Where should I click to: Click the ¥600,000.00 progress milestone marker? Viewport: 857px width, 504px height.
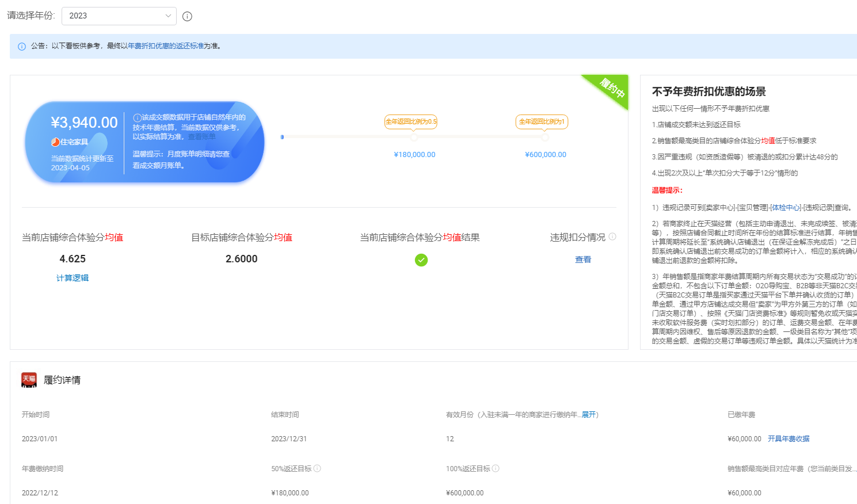coord(544,137)
